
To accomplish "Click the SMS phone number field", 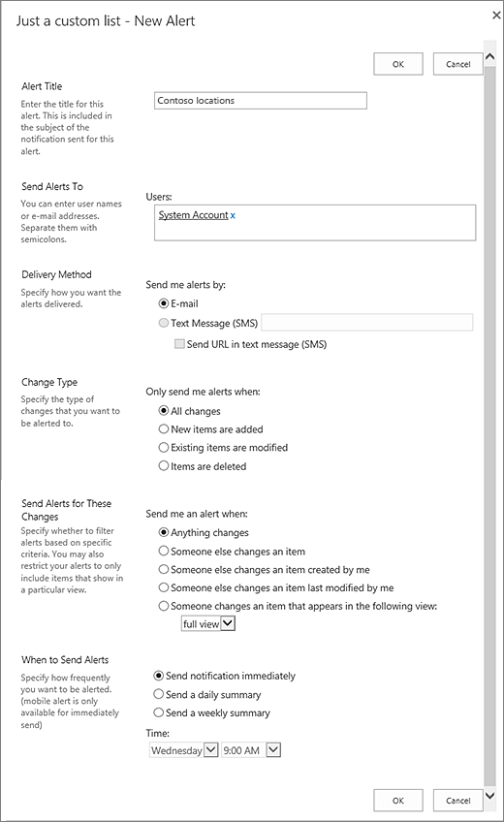I will [x=366, y=323].
